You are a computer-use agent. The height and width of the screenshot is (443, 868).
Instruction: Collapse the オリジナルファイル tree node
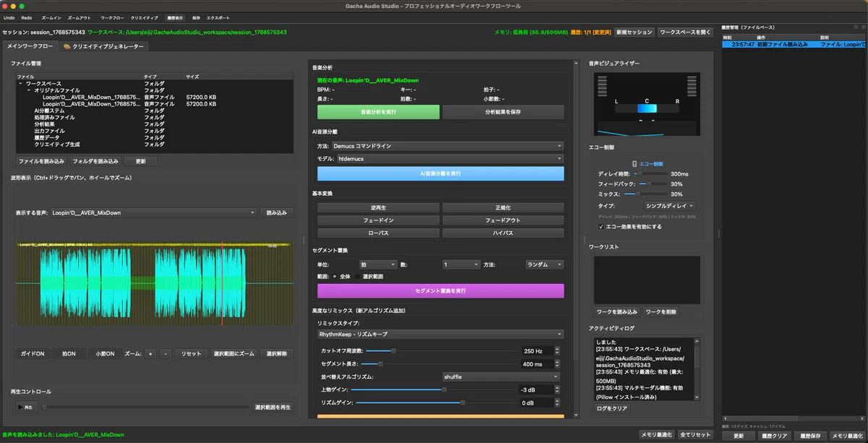28,90
